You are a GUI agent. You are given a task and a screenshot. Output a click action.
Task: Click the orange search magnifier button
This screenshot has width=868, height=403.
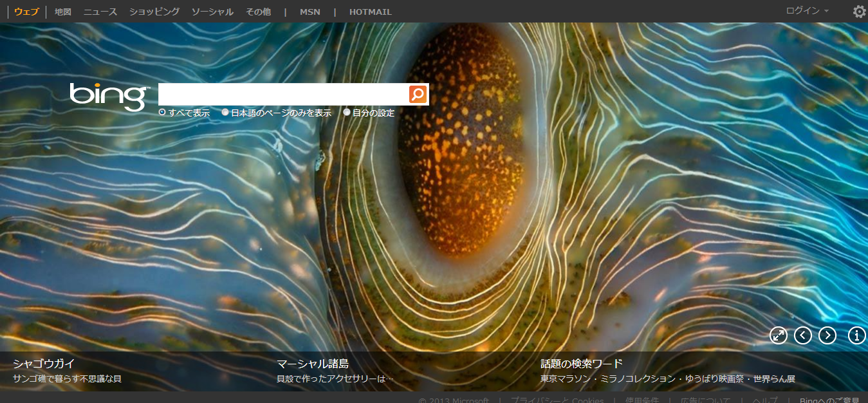(x=418, y=95)
